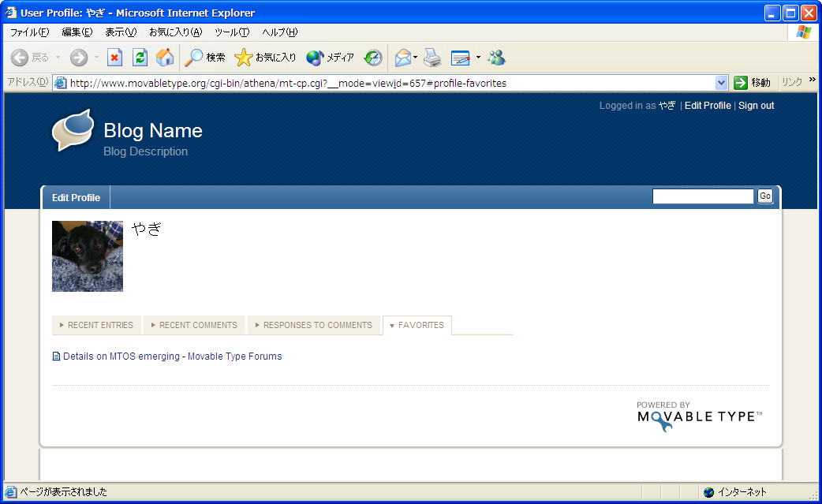Click the Mail toolbar icon
The image size is (822, 504).
click(x=402, y=58)
